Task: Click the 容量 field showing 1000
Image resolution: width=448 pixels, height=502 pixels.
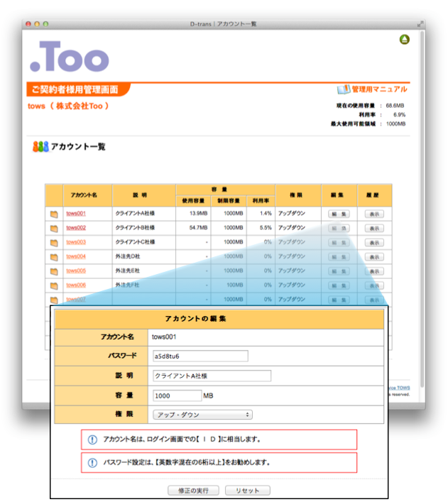Action: coord(177,395)
